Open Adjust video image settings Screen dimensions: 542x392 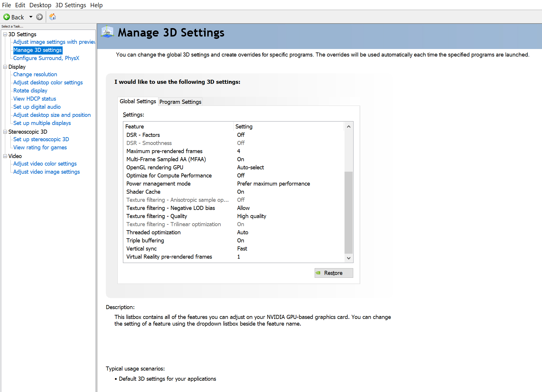coord(46,172)
